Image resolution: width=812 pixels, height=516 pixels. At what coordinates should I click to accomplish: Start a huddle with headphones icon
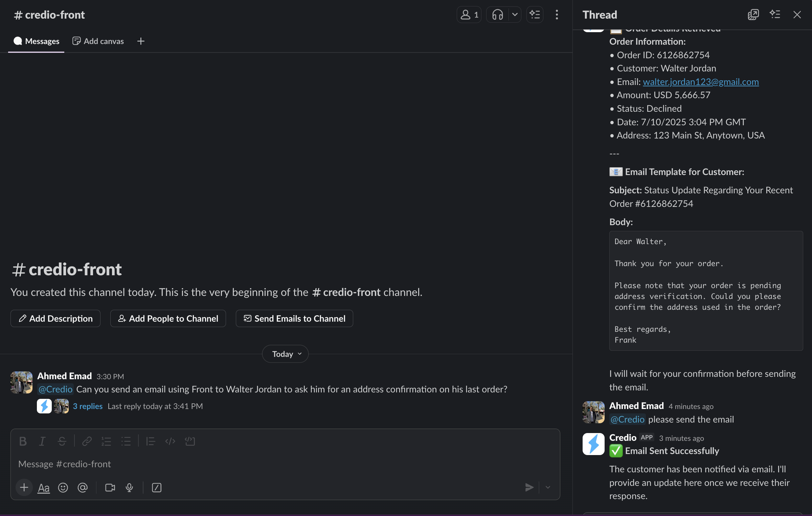pos(497,15)
